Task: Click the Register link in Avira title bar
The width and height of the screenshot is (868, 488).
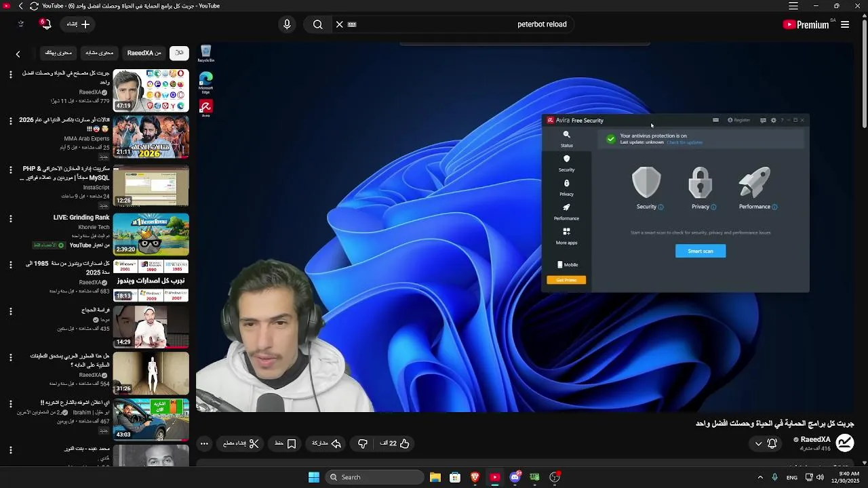Action: click(739, 121)
